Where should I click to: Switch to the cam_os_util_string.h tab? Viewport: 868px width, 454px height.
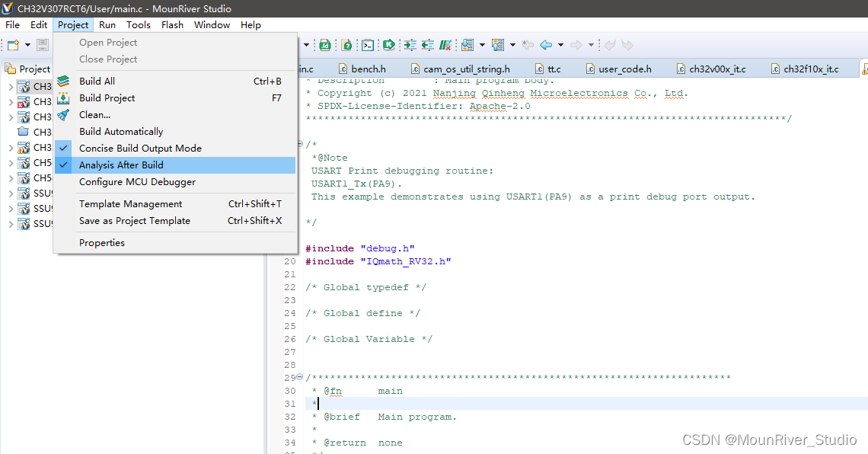pyautogui.click(x=461, y=69)
